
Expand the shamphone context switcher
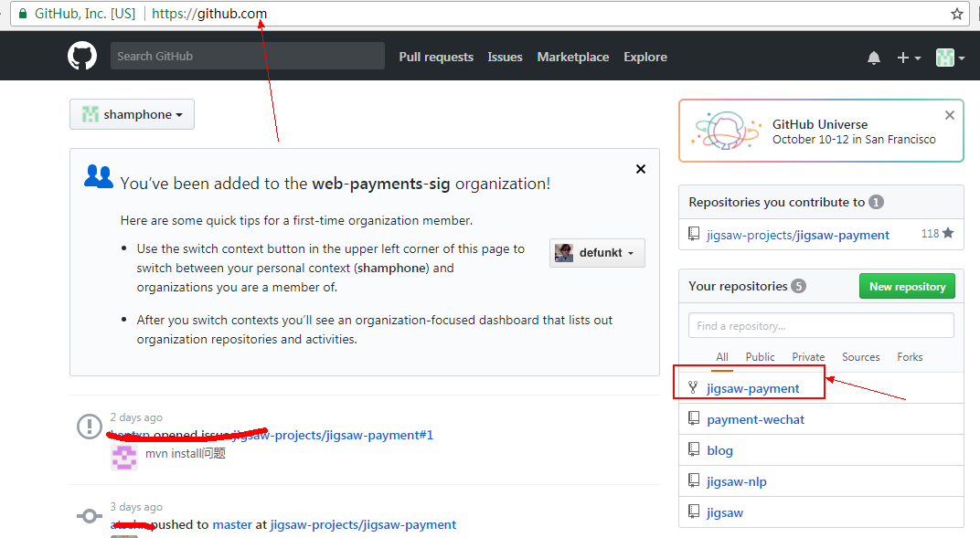click(132, 114)
